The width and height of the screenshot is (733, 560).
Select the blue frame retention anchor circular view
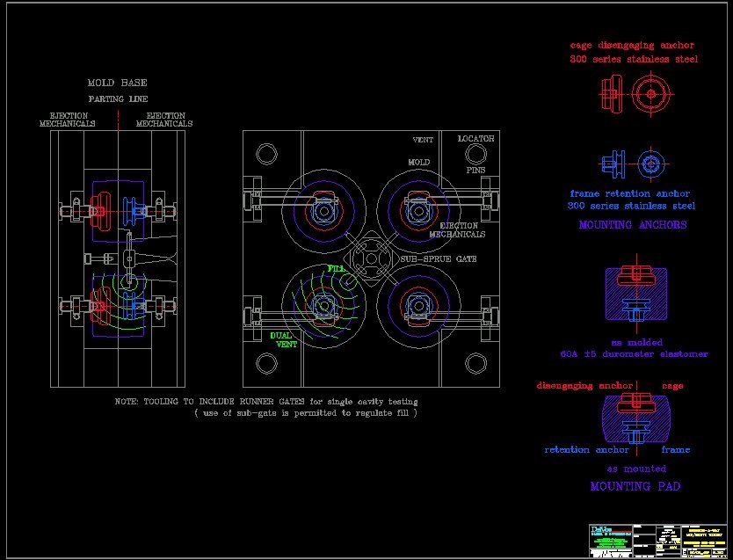tap(650, 163)
